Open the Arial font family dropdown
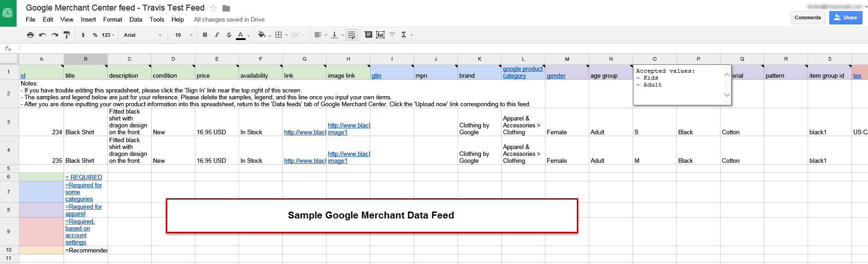 [x=142, y=35]
